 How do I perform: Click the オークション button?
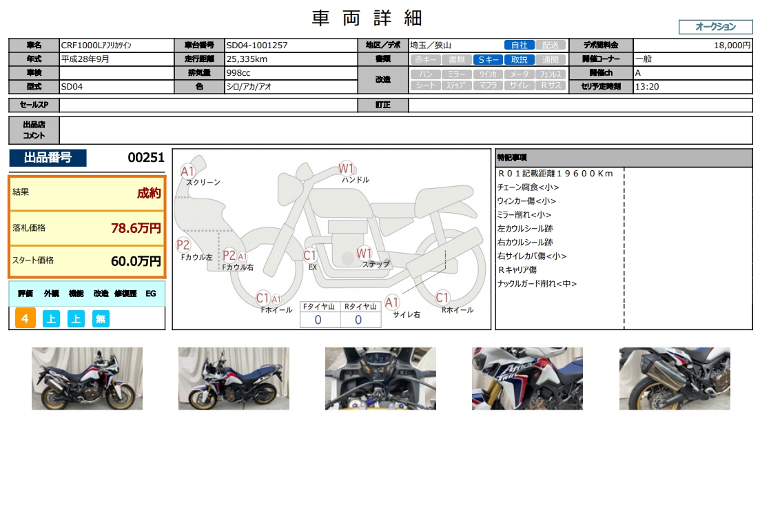point(715,27)
